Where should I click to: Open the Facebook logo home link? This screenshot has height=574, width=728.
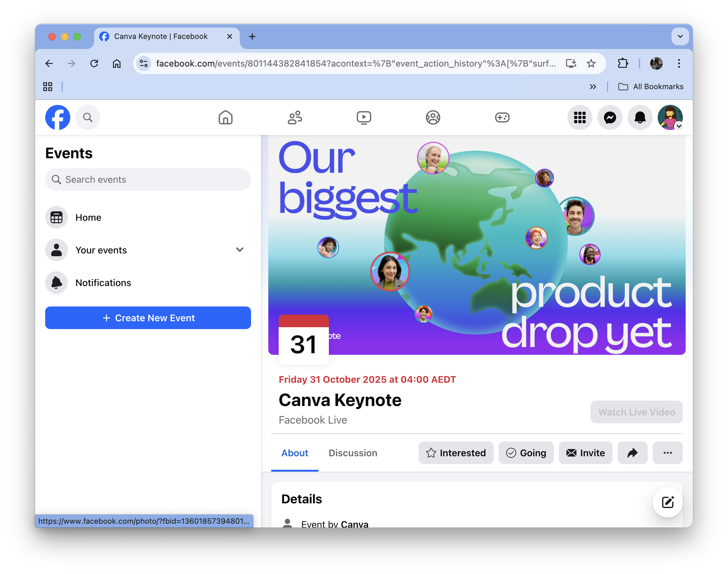[x=58, y=117]
